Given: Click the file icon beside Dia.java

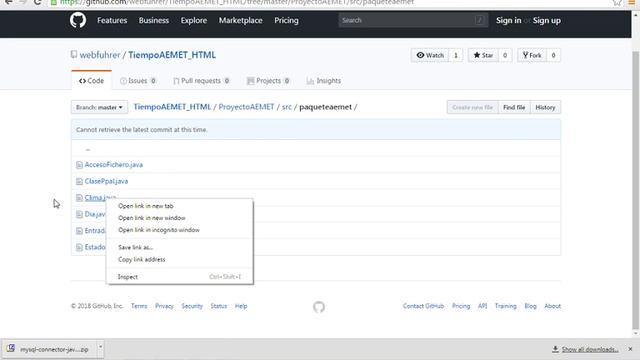Looking at the screenshot, I should click(79, 214).
